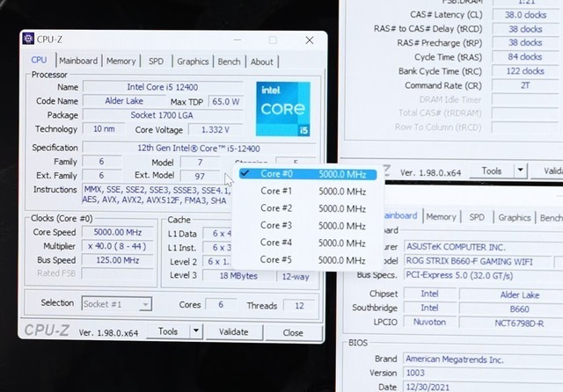Click the CAS# Latency value 38.0 clocks

tap(525, 15)
